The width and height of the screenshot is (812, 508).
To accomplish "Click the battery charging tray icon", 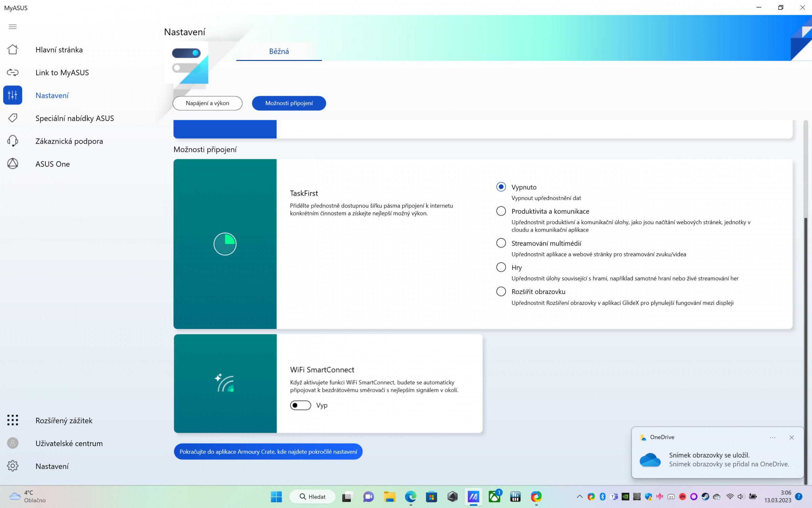I will coord(753,497).
